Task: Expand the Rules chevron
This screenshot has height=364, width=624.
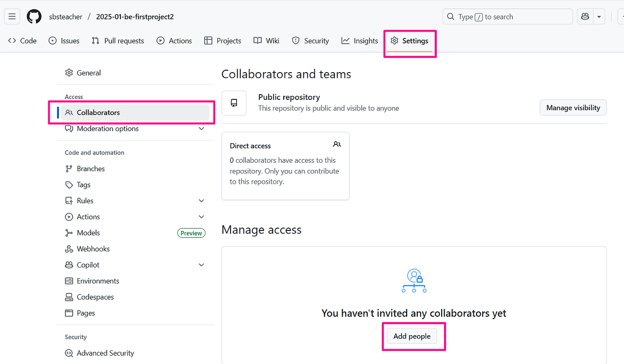Action: coord(201,201)
